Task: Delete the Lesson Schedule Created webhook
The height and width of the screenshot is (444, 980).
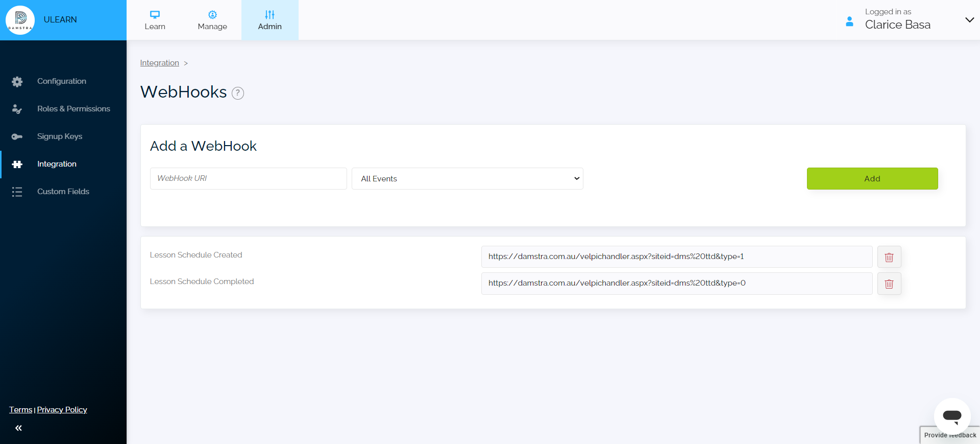Action: point(889,257)
